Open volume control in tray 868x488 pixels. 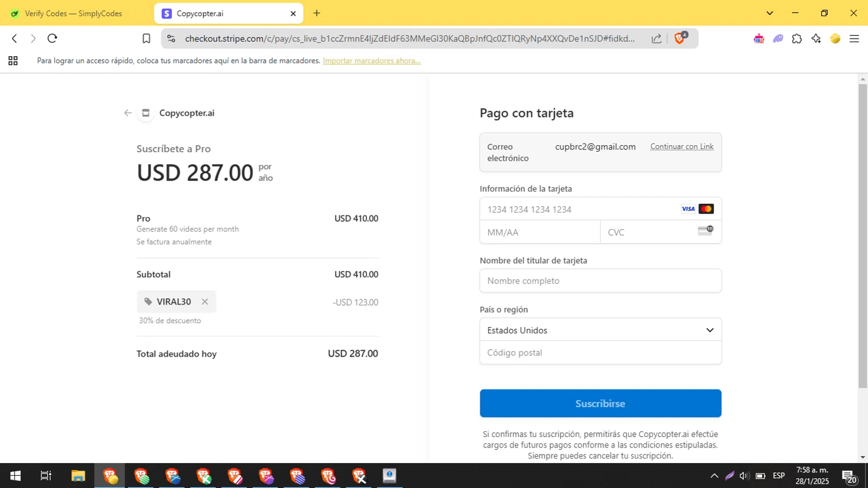point(744,476)
